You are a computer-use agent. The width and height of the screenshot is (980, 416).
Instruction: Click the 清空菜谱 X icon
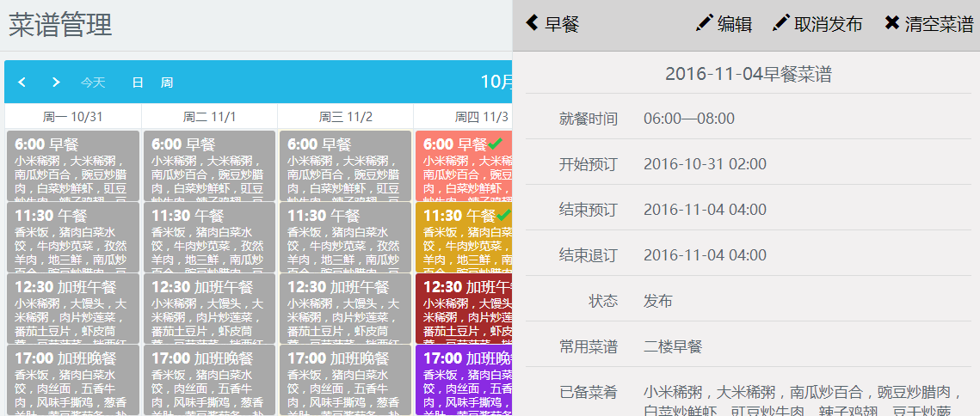click(x=892, y=23)
